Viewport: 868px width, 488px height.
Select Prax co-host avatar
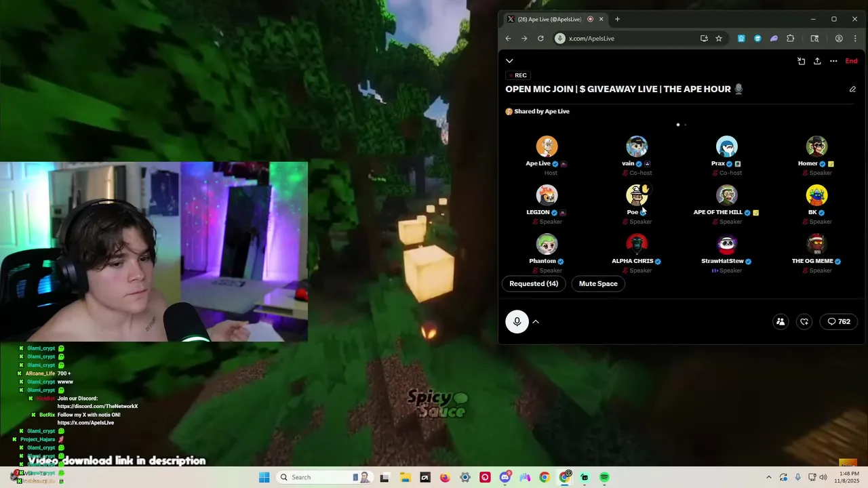(727, 146)
